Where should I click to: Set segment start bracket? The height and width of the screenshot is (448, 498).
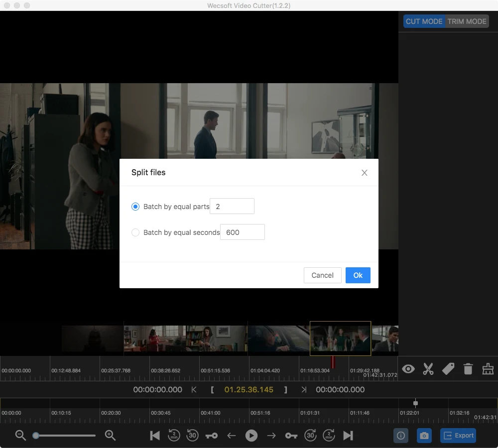point(212,390)
